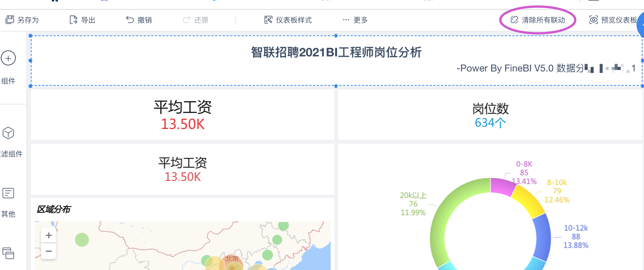Zoom out on the map

pyautogui.click(x=48, y=251)
